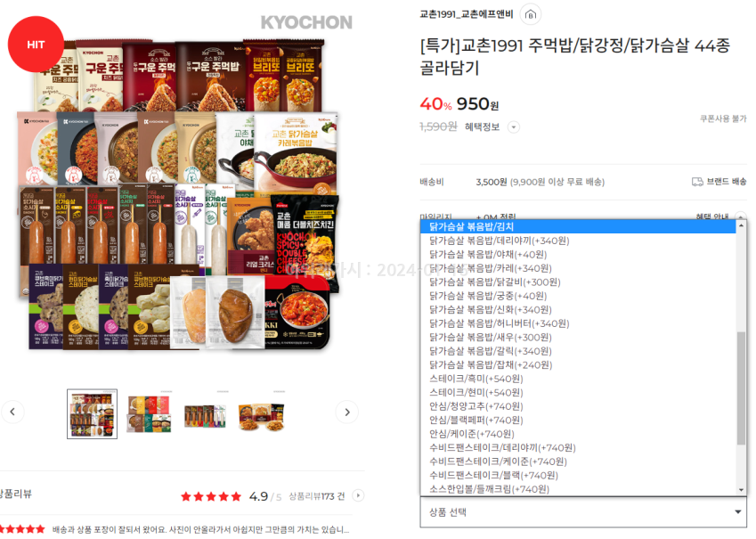This screenshot has height=539, width=756.
Task: Expand the 혜택정보 chevron
Action: pyautogui.click(x=514, y=127)
